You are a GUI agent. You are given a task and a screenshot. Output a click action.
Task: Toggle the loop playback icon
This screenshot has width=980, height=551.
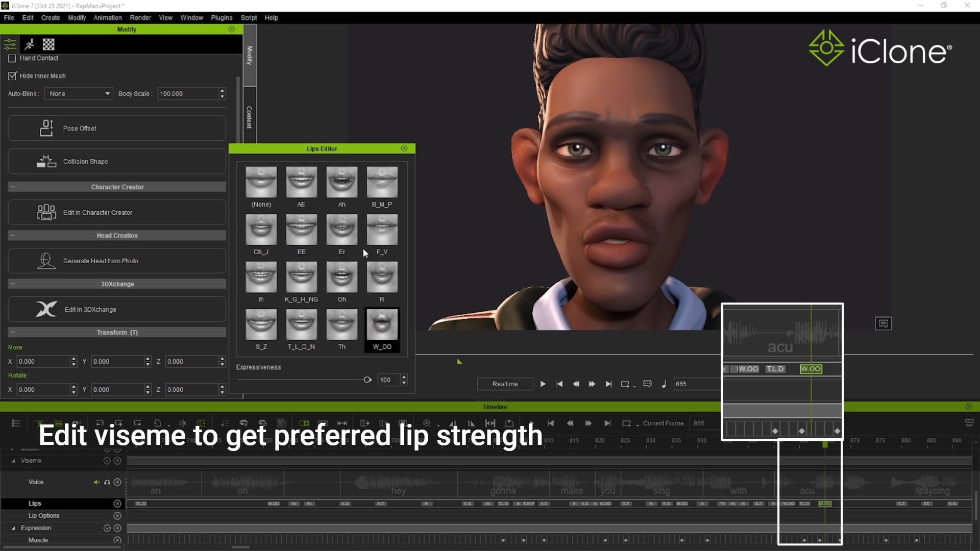coord(625,384)
